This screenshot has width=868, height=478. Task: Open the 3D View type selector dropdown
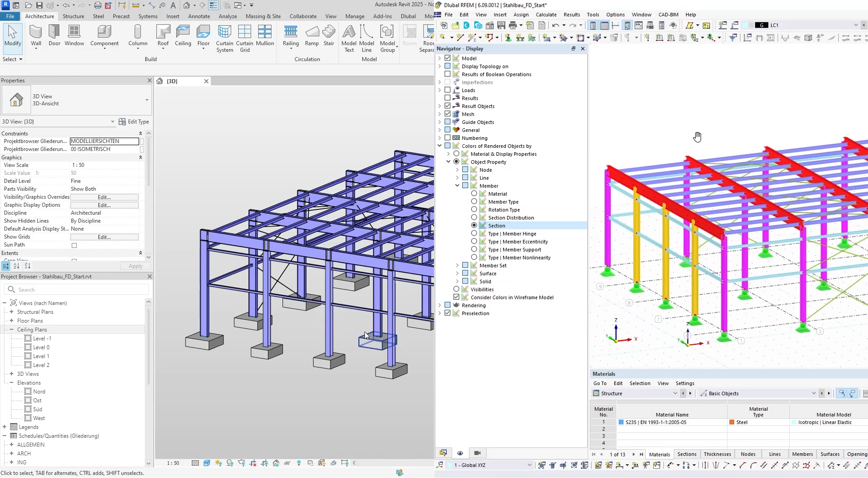click(147, 100)
